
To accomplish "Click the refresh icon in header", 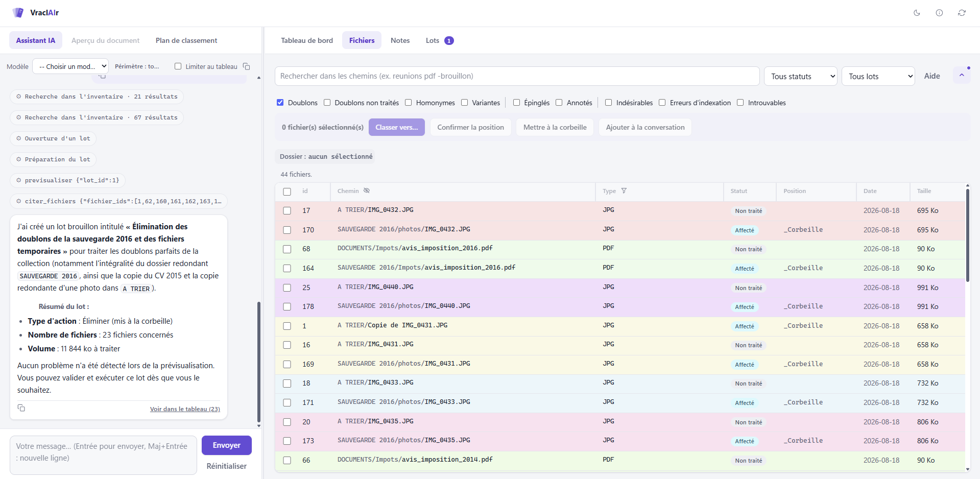I will pyautogui.click(x=962, y=13).
